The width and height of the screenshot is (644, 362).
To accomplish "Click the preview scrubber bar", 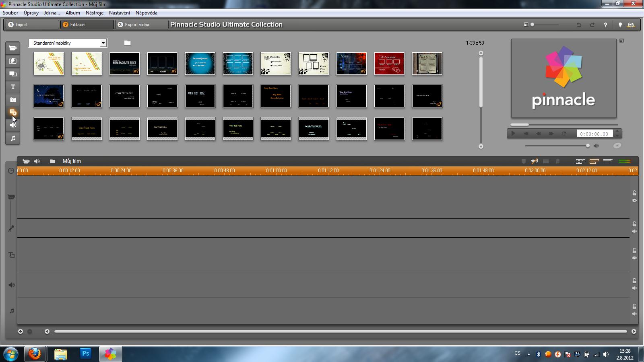I will pyautogui.click(x=564, y=125).
